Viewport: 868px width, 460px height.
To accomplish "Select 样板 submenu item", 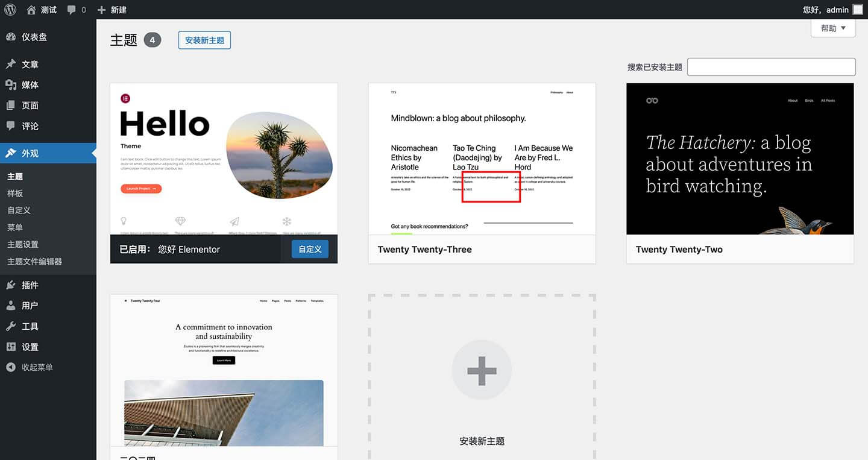I will [15, 194].
